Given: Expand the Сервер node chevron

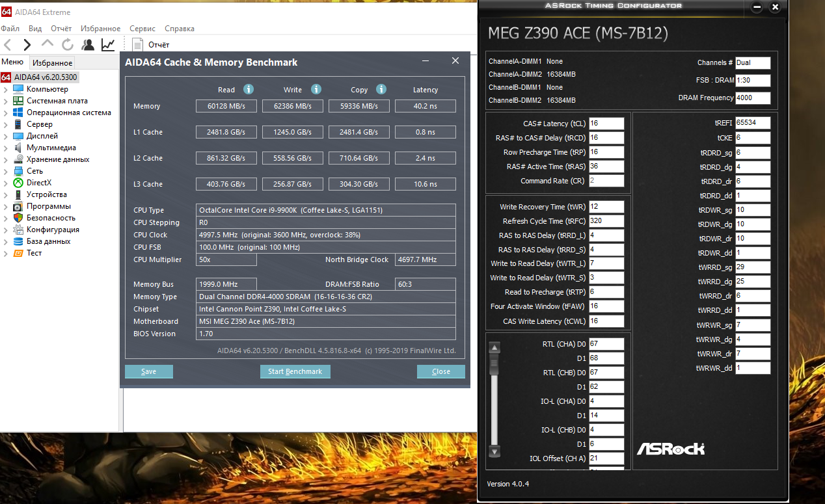Looking at the screenshot, I should tap(6, 125).
